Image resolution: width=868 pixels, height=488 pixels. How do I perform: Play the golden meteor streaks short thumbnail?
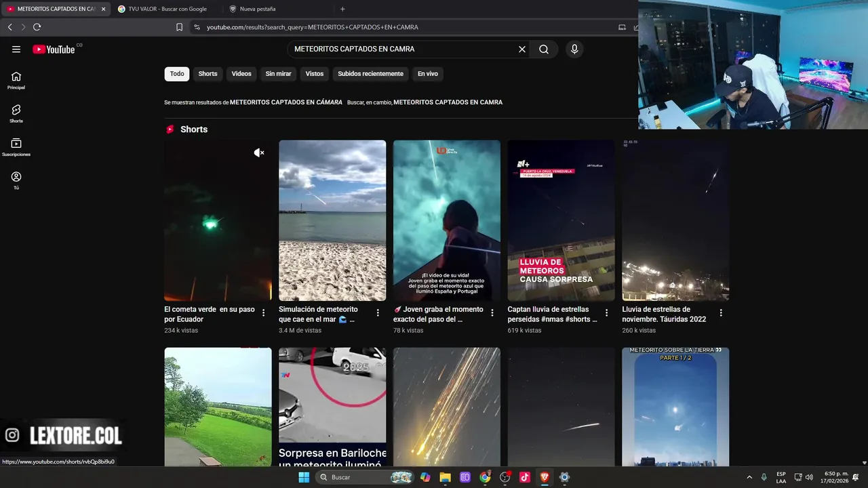447,407
